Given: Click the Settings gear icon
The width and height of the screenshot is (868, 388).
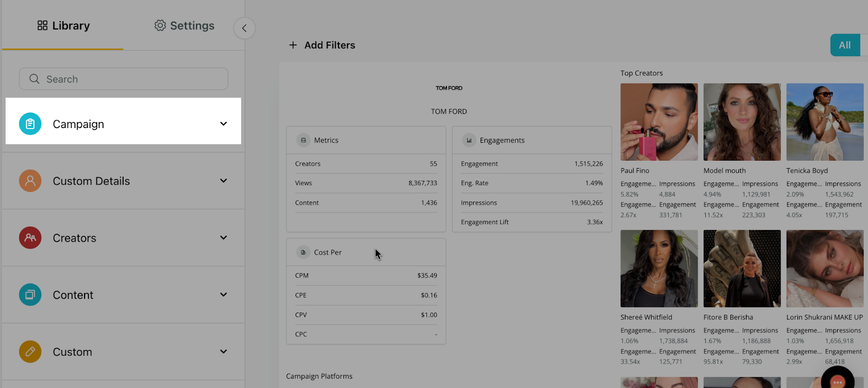Looking at the screenshot, I should pos(160,26).
